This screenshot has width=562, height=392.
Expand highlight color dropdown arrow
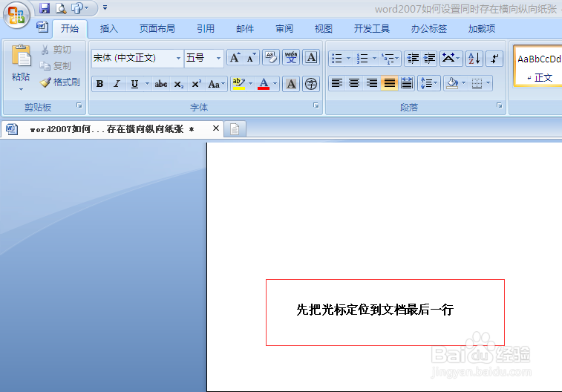250,84
